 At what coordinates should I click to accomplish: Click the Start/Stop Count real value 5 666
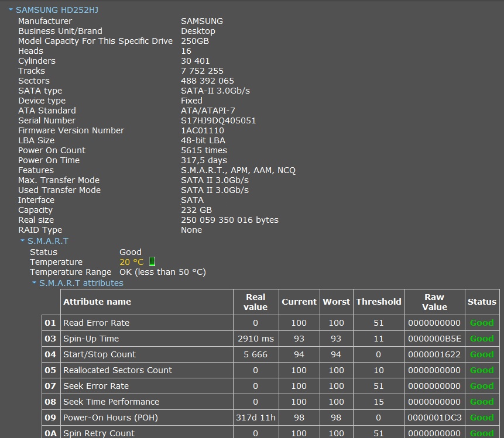(256, 354)
